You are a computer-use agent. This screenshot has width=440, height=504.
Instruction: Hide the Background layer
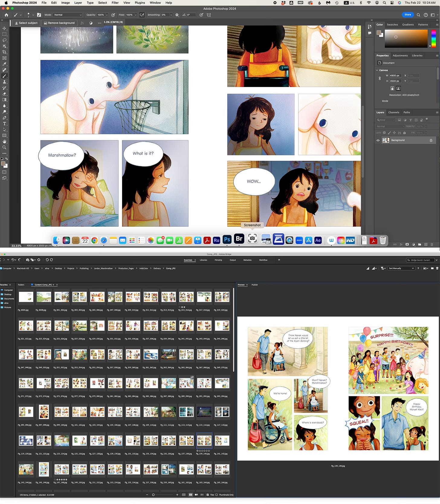[378, 140]
